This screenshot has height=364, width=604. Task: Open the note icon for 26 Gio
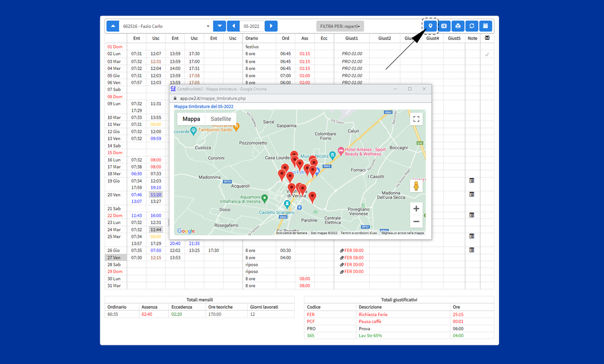472,250
